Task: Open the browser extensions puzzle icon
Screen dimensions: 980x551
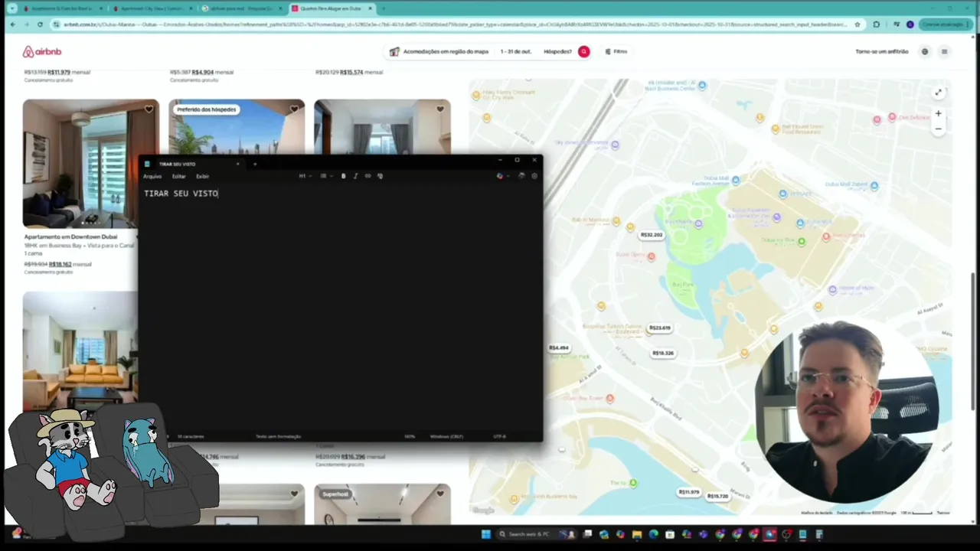Action: tap(877, 24)
